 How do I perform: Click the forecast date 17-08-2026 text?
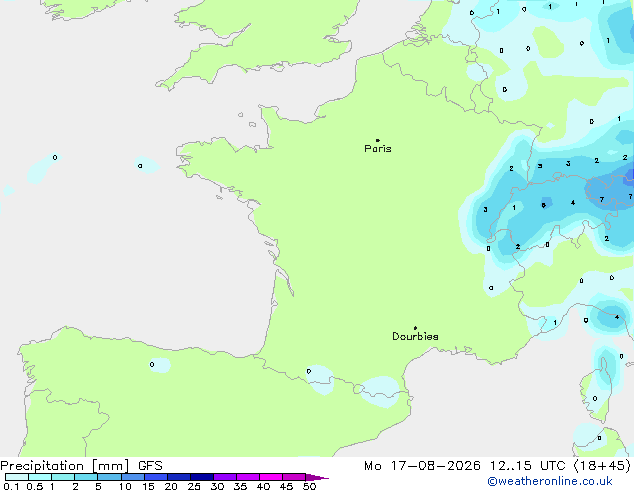(435, 466)
